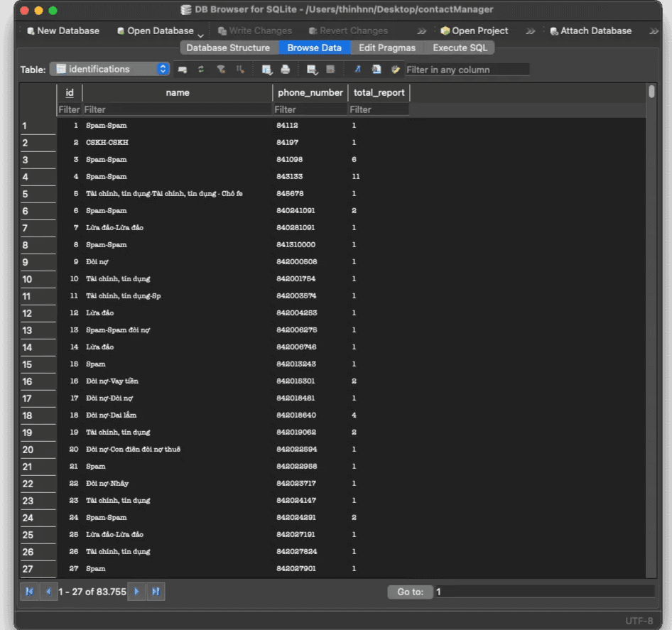Sort by the id column header

(x=70, y=92)
